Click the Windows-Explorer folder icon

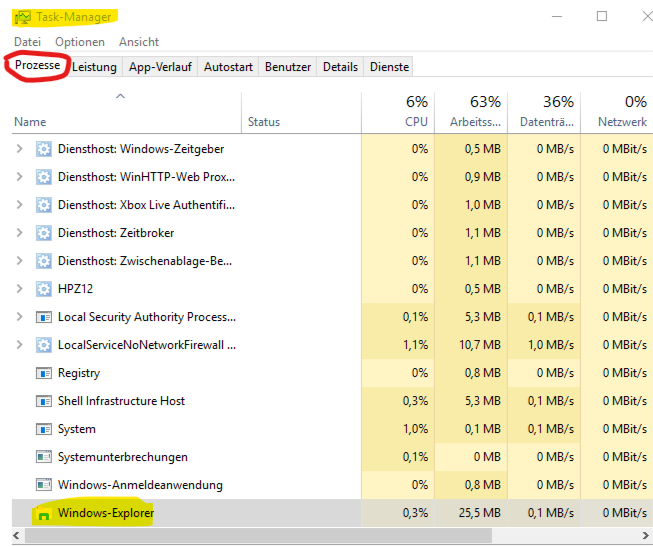tap(43, 513)
